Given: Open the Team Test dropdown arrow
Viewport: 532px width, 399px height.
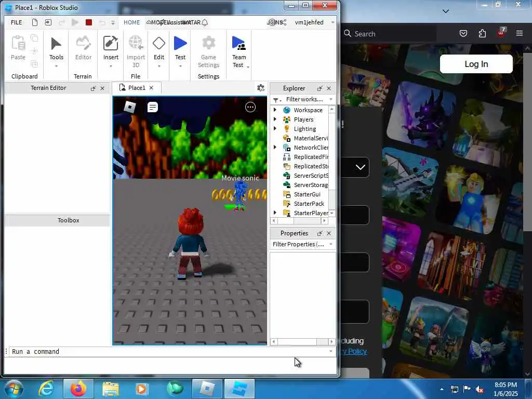Looking at the screenshot, I should click(x=248, y=67).
